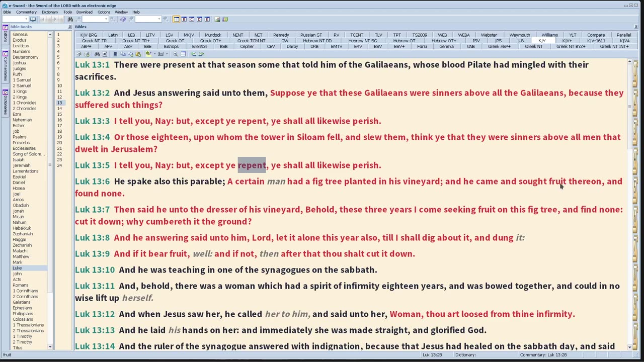Open the Bible menu
Screen dimensions: 644x362
click(x=7, y=12)
